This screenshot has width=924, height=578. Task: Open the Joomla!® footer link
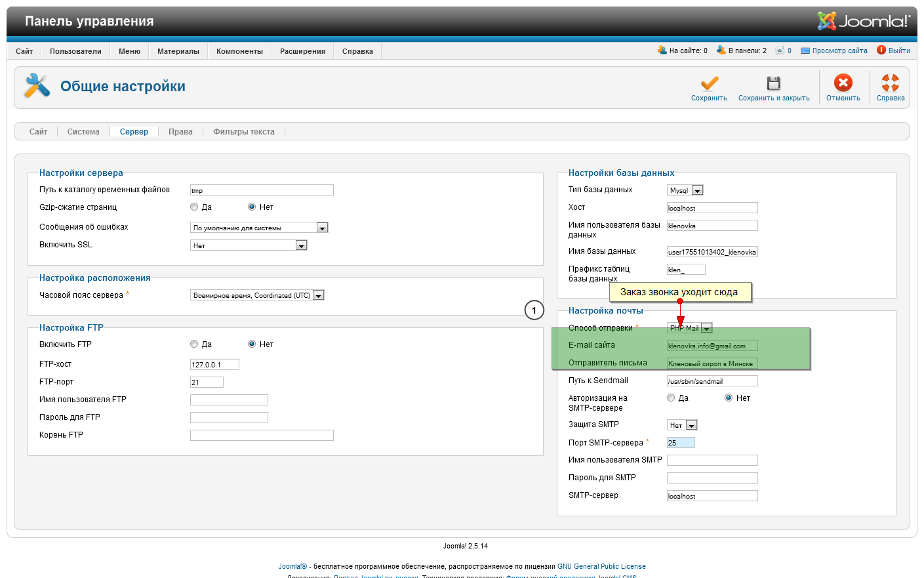tap(292, 566)
